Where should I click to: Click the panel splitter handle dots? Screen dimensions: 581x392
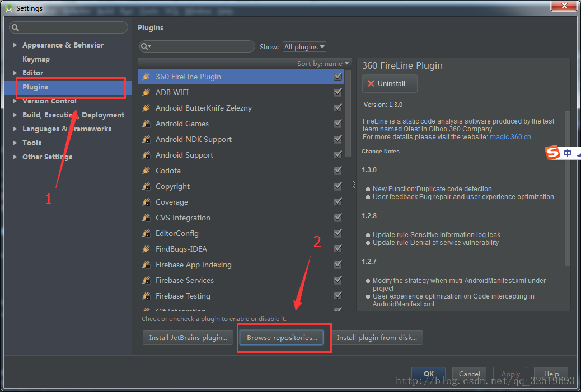354,185
